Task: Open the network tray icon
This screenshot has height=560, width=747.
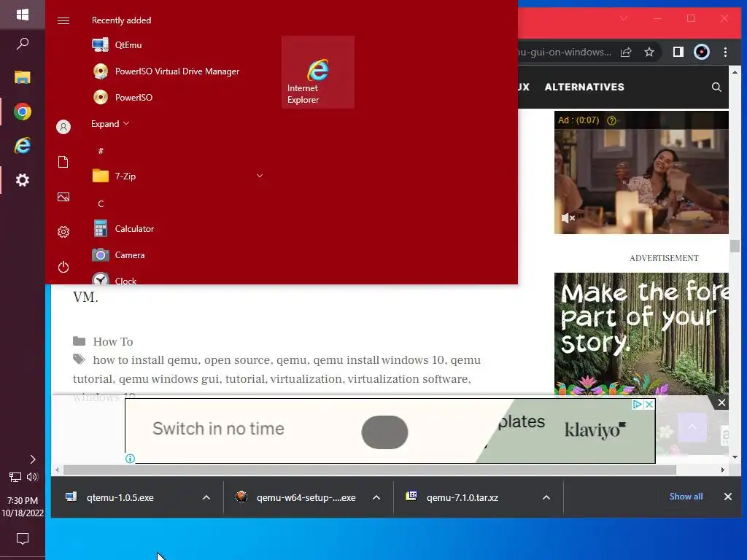Action: pyautogui.click(x=15, y=477)
